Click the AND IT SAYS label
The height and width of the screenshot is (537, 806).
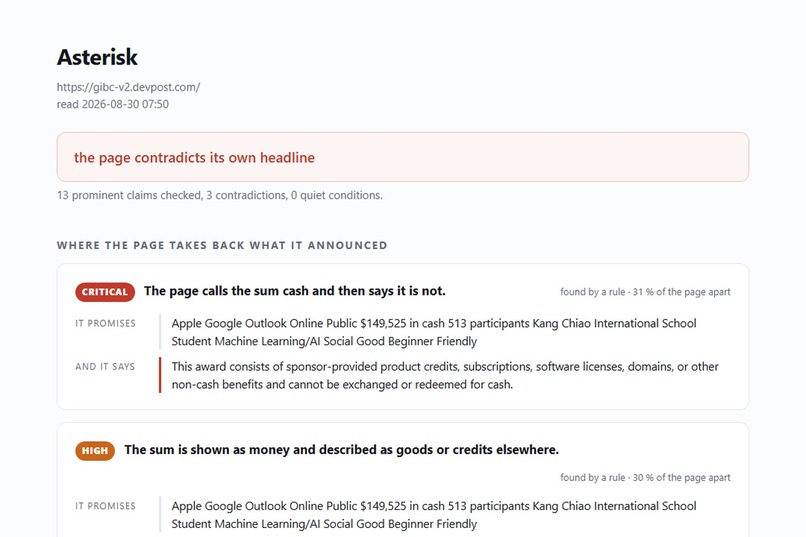tap(105, 366)
